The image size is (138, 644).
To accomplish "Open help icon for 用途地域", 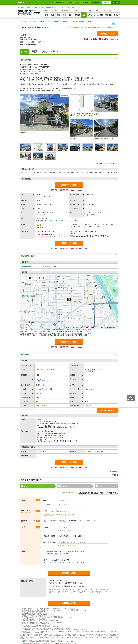I will point(33,405).
